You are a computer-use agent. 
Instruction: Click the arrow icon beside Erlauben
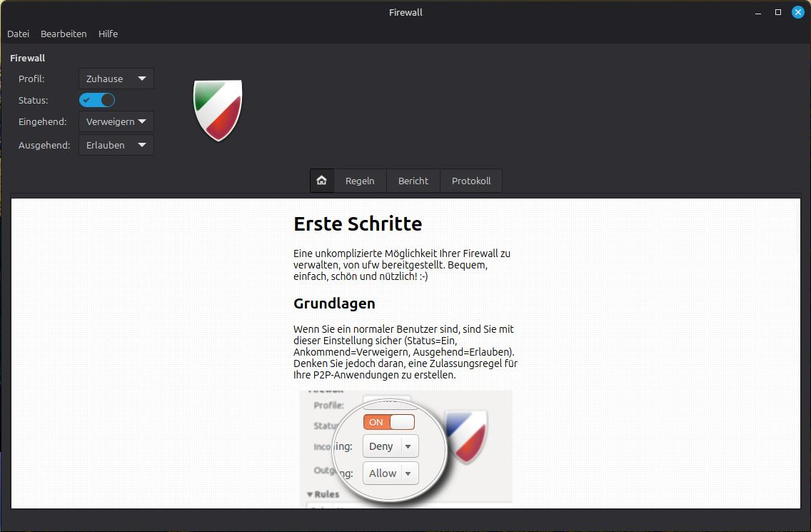point(142,145)
